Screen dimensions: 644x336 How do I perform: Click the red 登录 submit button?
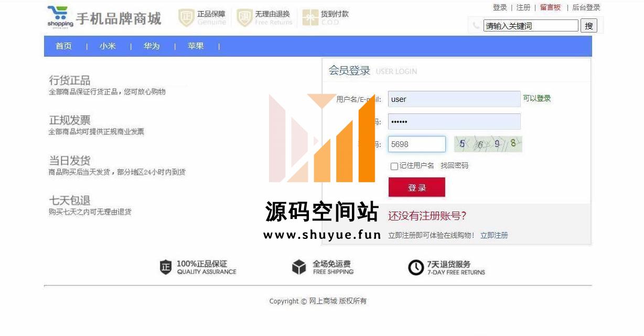tap(417, 187)
